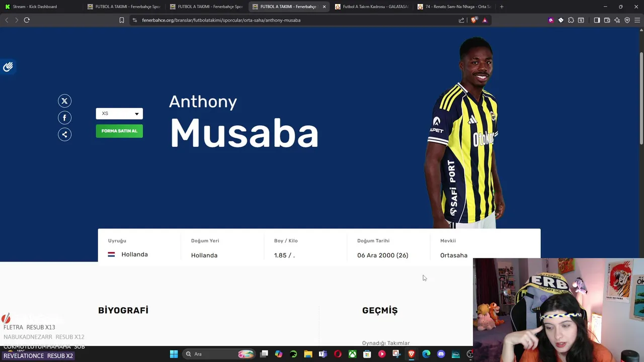Open File Explorer from taskbar

(x=308, y=354)
